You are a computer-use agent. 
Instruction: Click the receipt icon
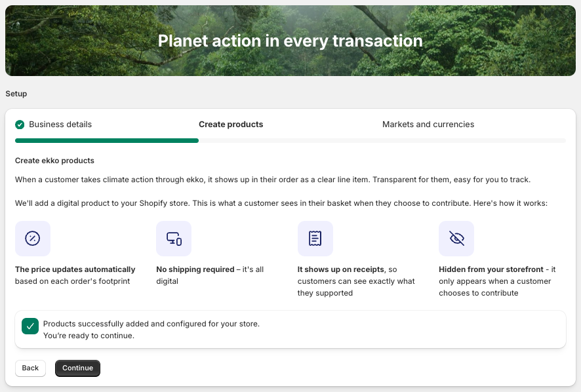click(x=315, y=238)
